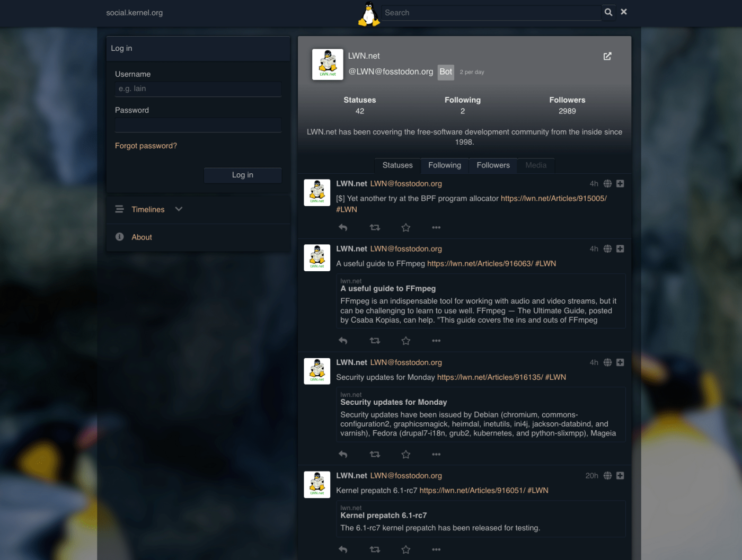This screenshot has height=560, width=742.
Task: Switch to the Following tab
Action: tap(445, 165)
